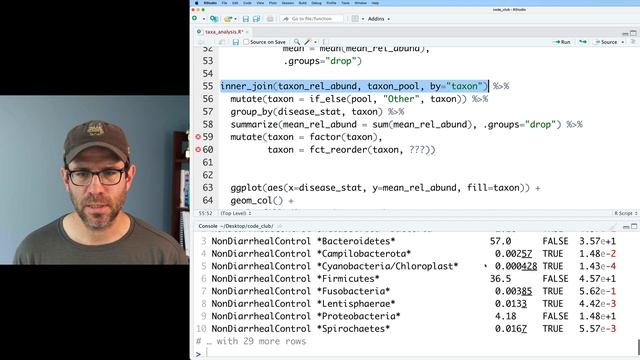This screenshot has width=640, height=360.
Task: Open the New File dropdown arrow
Action: [204, 19]
